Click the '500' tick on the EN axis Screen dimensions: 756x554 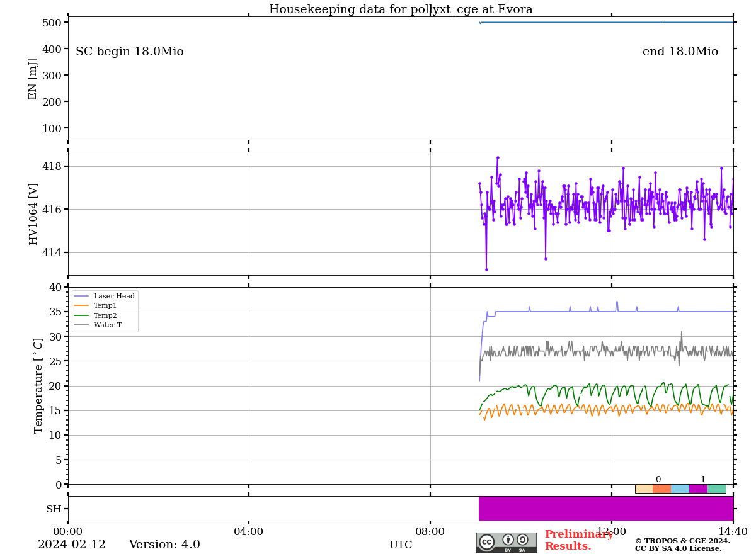click(x=52, y=23)
